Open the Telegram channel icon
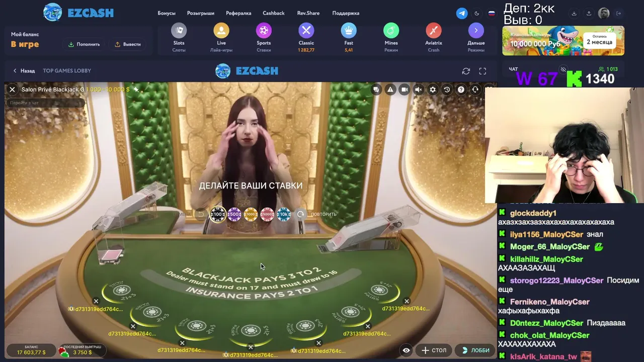The image size is (644, 362). [462, 14]
